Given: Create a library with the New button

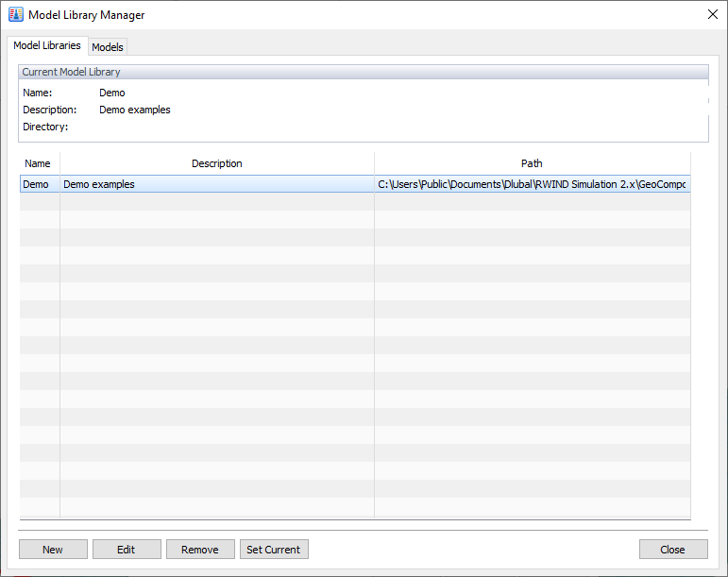Looking at the screenshot, I should (x=53, y=550).
